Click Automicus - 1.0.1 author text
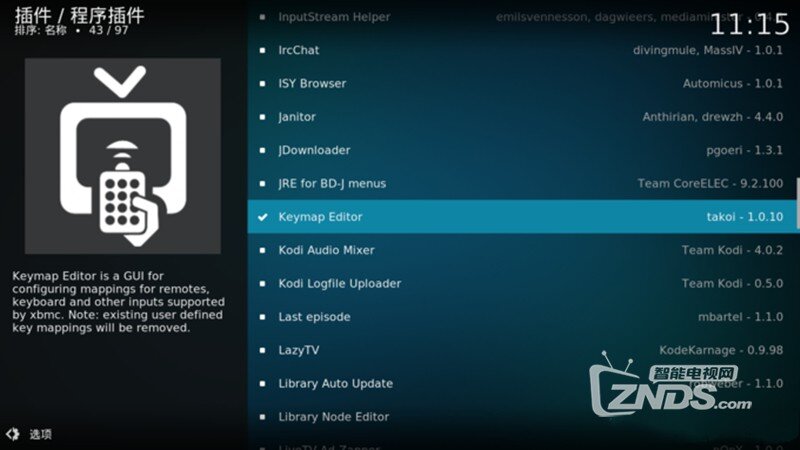This screenshot has height=450, width=800. pyautogui.click(x=733, y=84)
